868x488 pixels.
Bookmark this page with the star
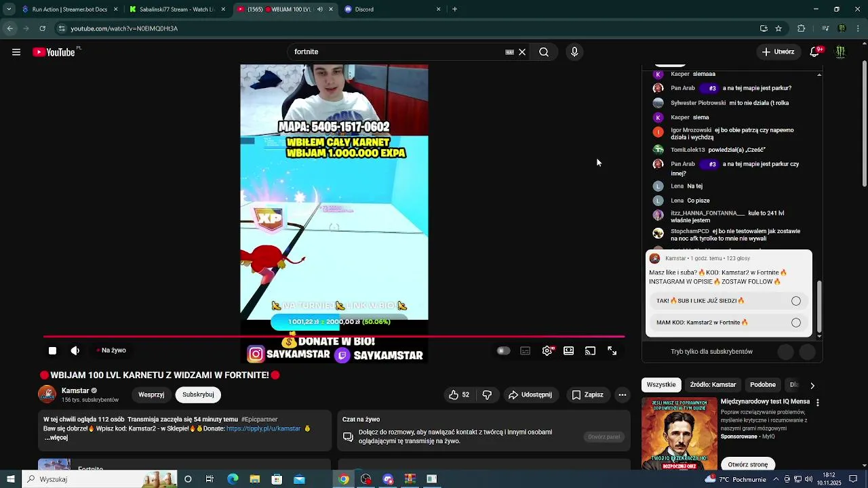[778, 28]
